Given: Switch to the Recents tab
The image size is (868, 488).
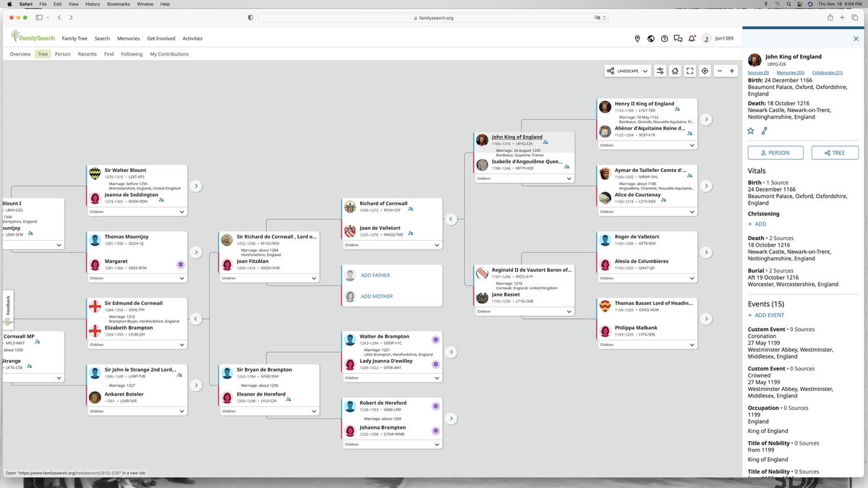Looking at the screenshot, I should coord(87,54).
